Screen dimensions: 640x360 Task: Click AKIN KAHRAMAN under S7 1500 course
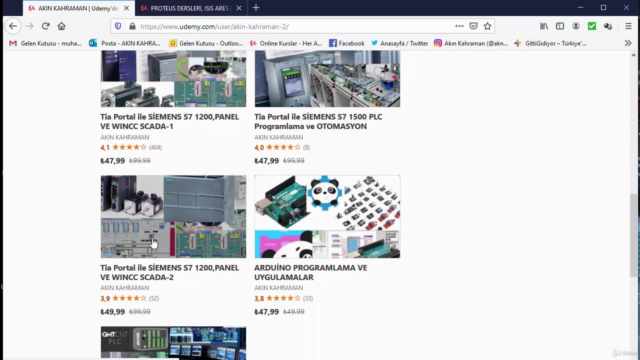coord(279,137)
